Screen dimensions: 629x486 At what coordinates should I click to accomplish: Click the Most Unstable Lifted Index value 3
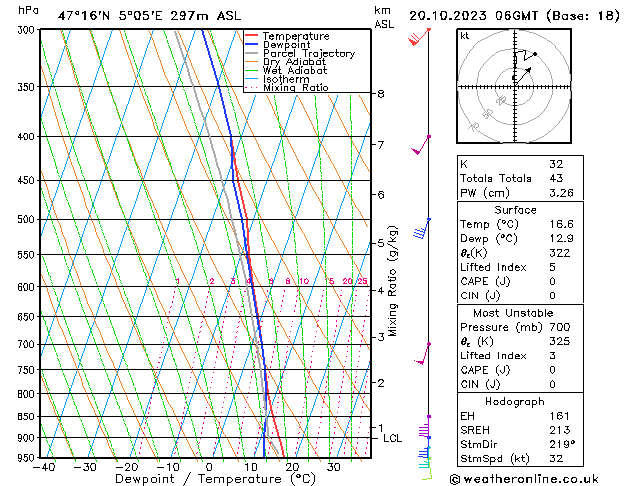[552, 356]
